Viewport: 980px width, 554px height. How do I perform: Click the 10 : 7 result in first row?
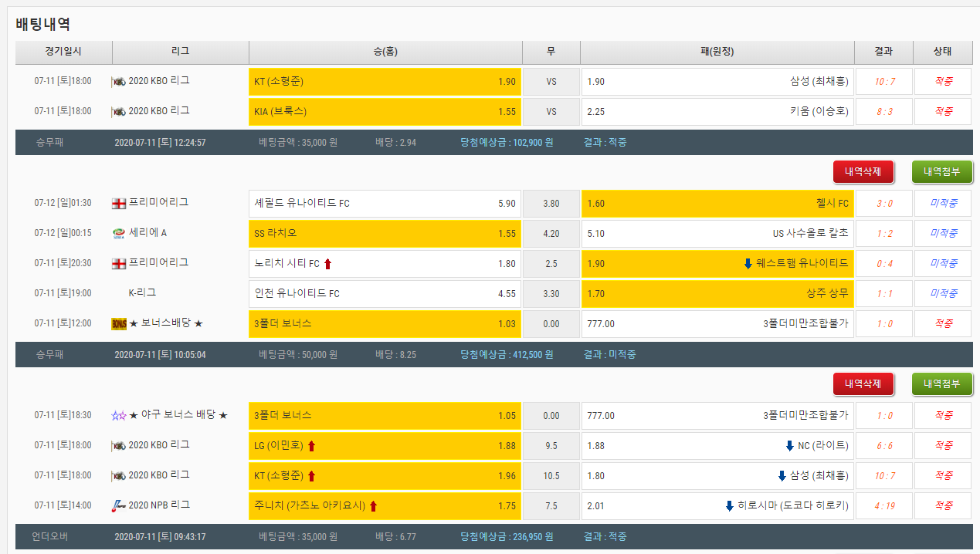tap(884, 81)
